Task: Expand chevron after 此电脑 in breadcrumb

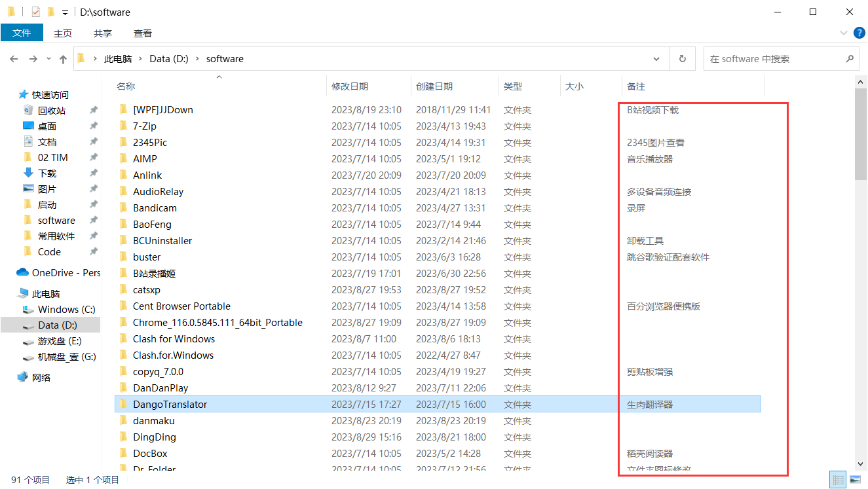Action: tap(140, 59)
